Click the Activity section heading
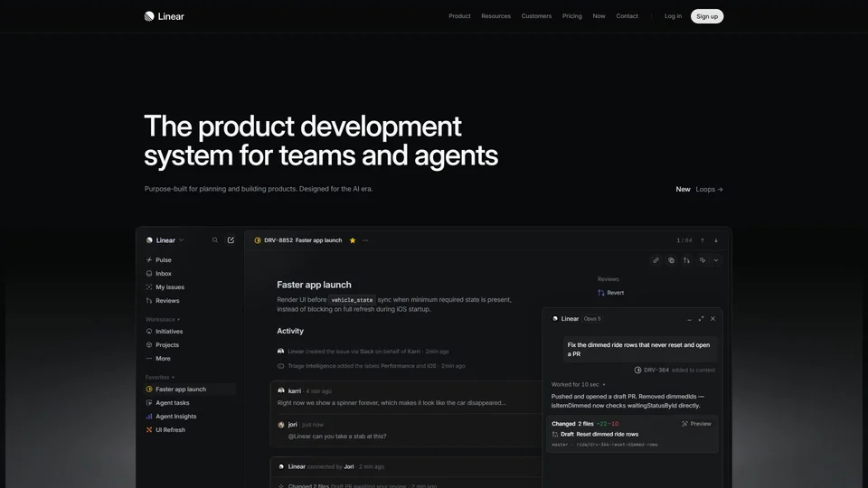The width and height of the screenshot is (868, 488). click(x=290, y=331)
